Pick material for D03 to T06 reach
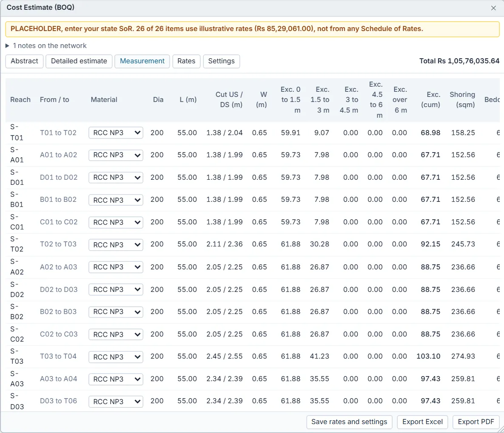The width and height of the screenshot is (504, 433). pyautogui.click(x=116, y=401)
